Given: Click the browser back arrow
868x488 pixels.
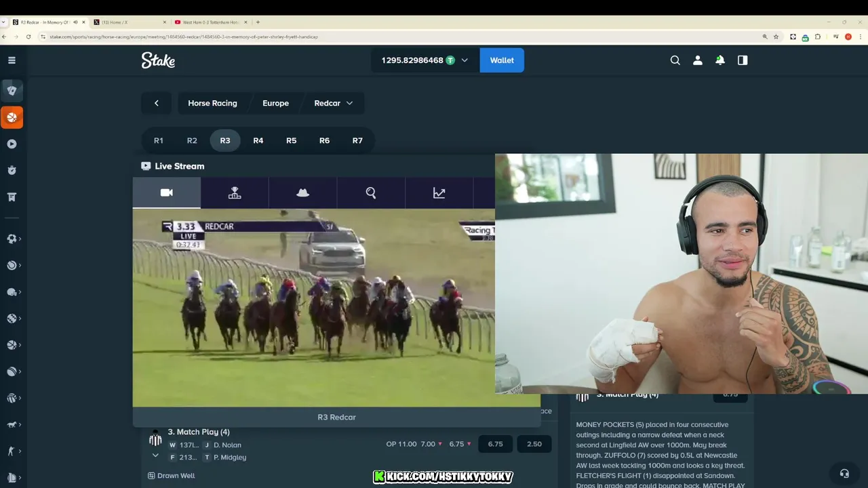Looking at the screenshot, I should click(5, 37).
